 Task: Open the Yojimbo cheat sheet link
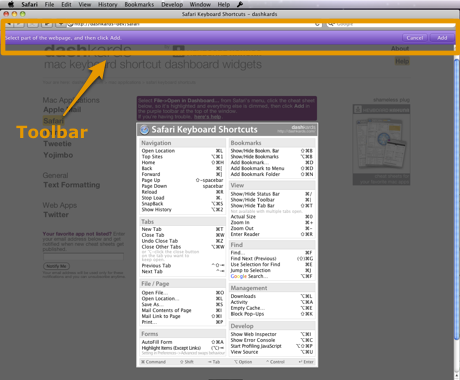(58, 155)
